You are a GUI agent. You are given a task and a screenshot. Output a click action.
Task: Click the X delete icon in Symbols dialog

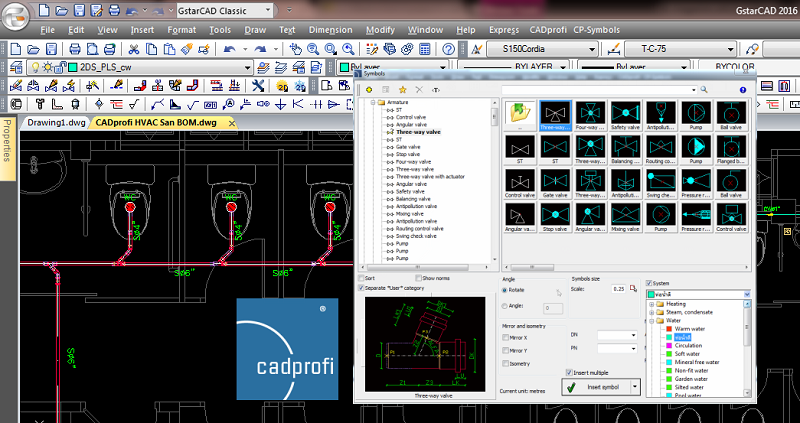click(x=419, y=90)
